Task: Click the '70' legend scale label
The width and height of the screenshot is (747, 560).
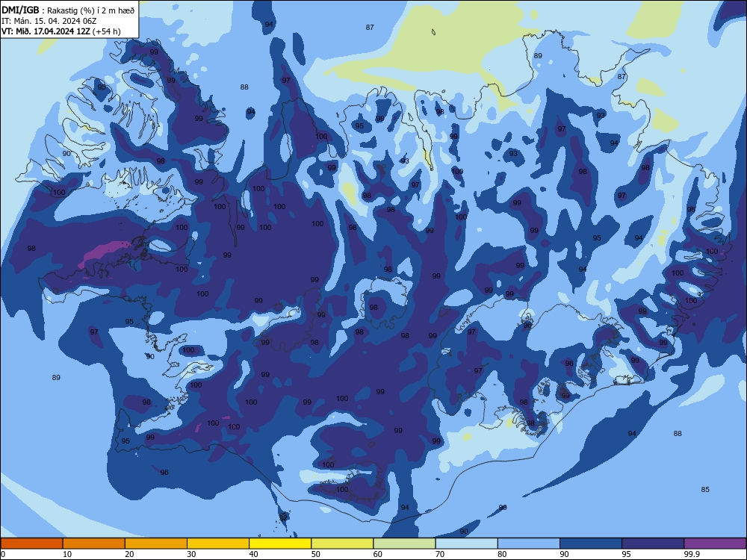Action: coord(440,554)
